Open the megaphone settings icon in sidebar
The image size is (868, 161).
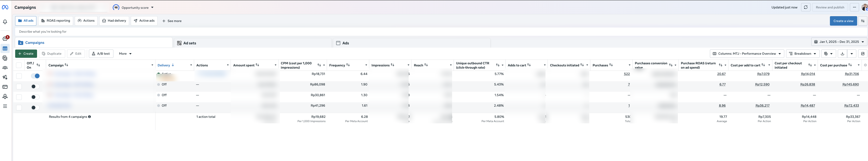tap(5, 77)
